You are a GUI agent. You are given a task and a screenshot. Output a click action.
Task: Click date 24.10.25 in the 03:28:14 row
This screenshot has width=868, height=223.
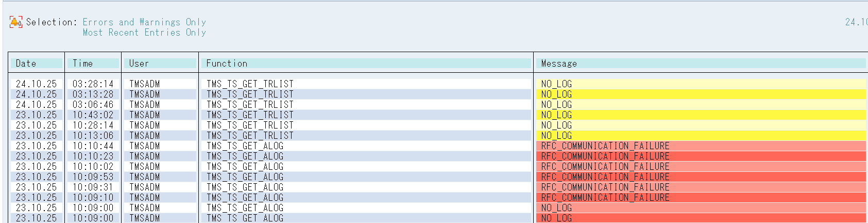(36, 84)
